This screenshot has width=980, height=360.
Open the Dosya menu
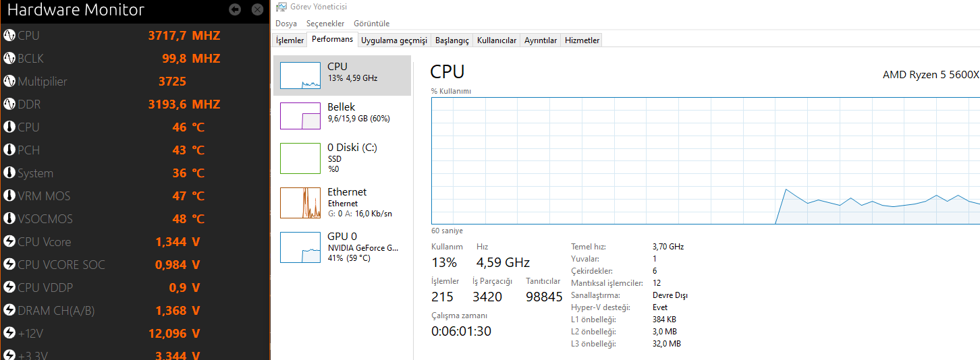pos(286,24)
